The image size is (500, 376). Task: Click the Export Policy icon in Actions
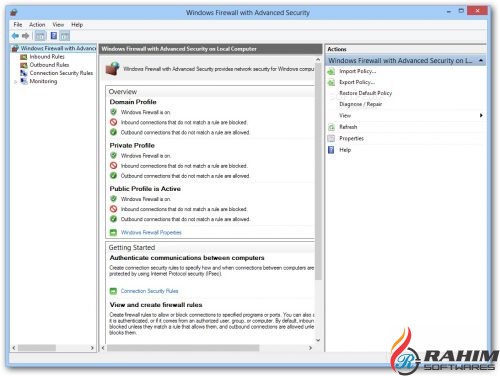point(331,82)
